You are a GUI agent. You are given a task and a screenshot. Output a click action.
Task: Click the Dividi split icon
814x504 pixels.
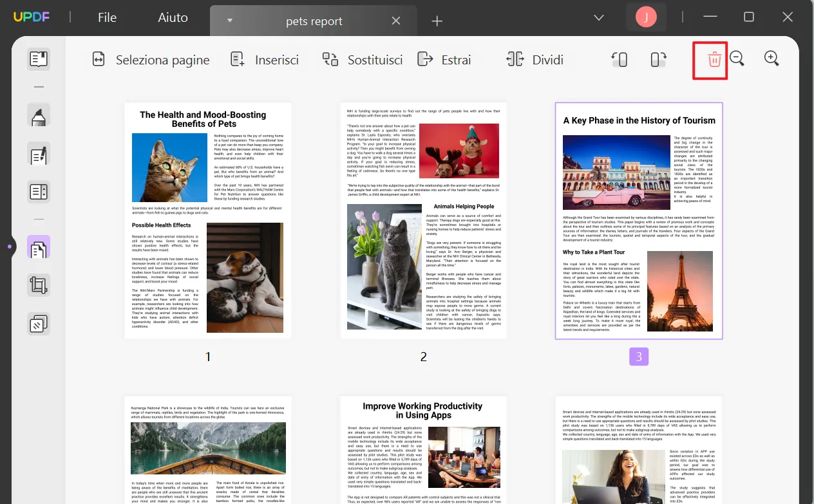click(x=515, y=59)
